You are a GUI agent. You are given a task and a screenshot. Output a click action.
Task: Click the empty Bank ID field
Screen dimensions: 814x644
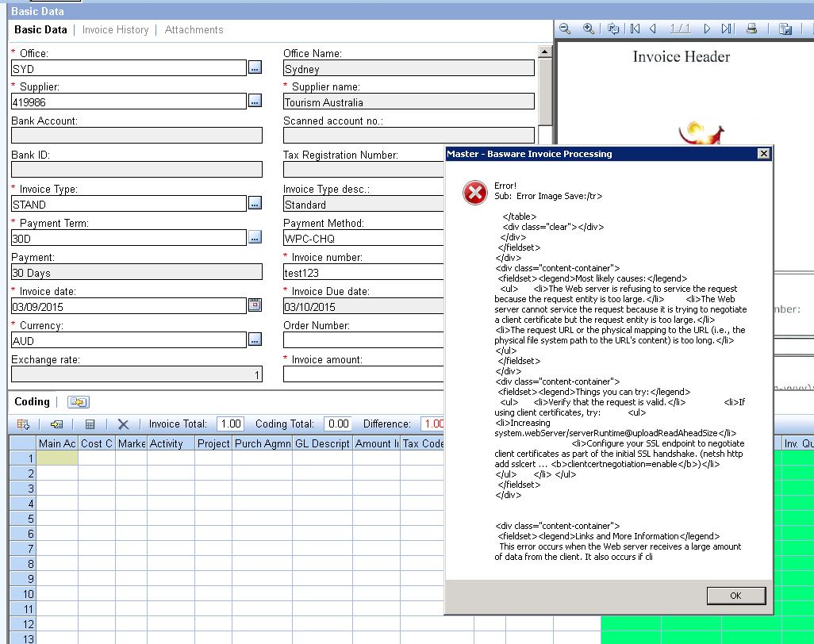(136, 170)
